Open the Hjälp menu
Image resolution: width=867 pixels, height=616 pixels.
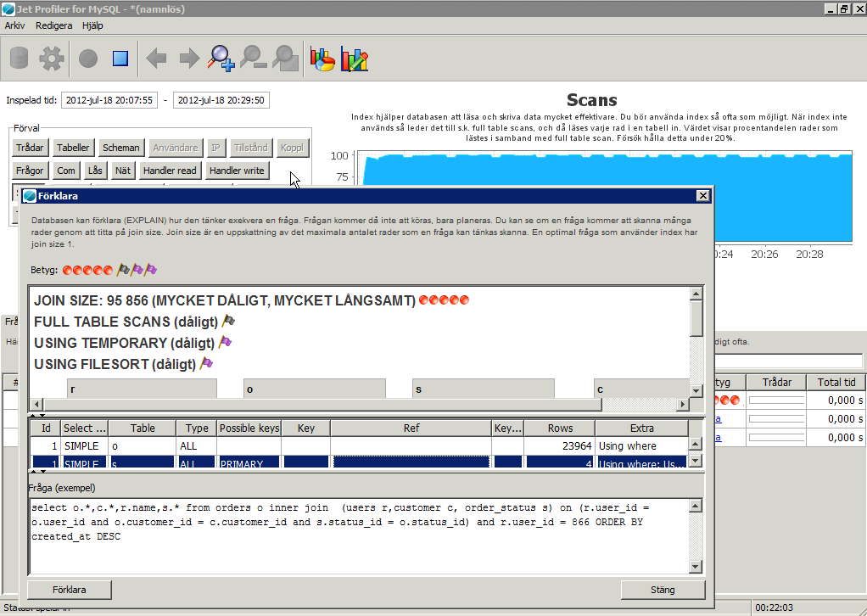click(x=92, y=25)
